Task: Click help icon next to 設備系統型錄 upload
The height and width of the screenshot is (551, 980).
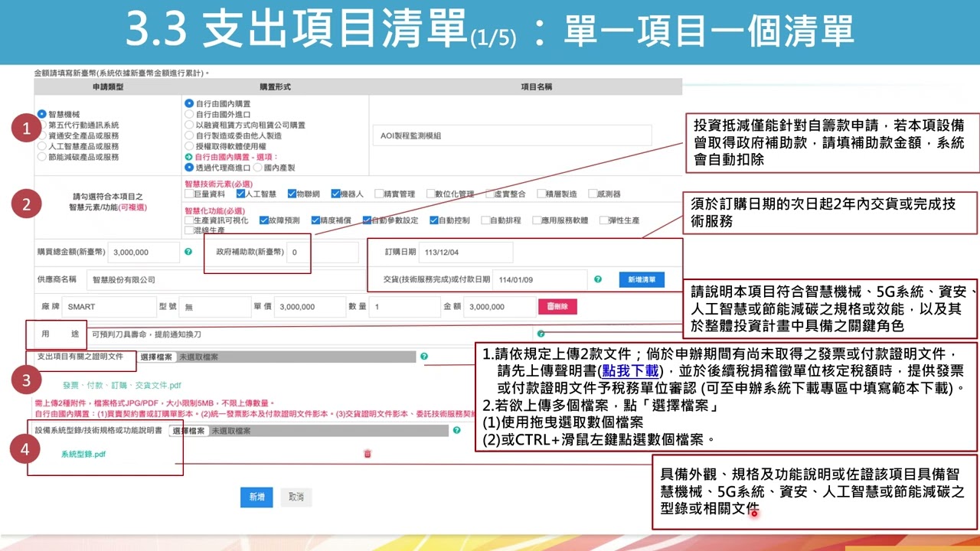Action: 456,431
